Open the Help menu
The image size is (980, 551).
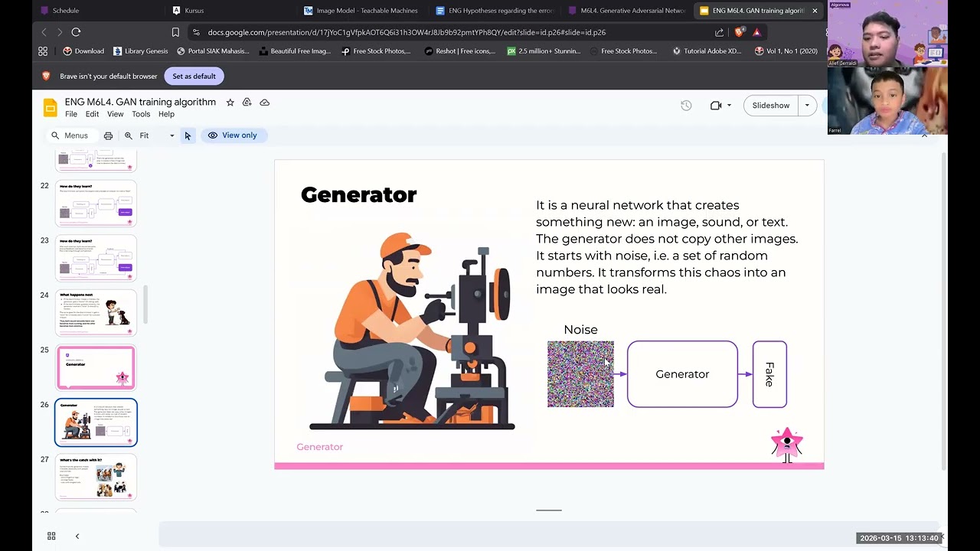166,114
